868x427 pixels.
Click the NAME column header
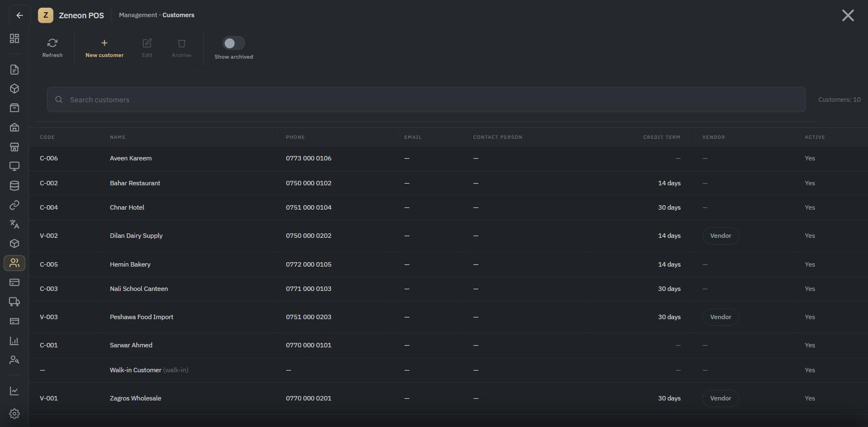[117, 137]
